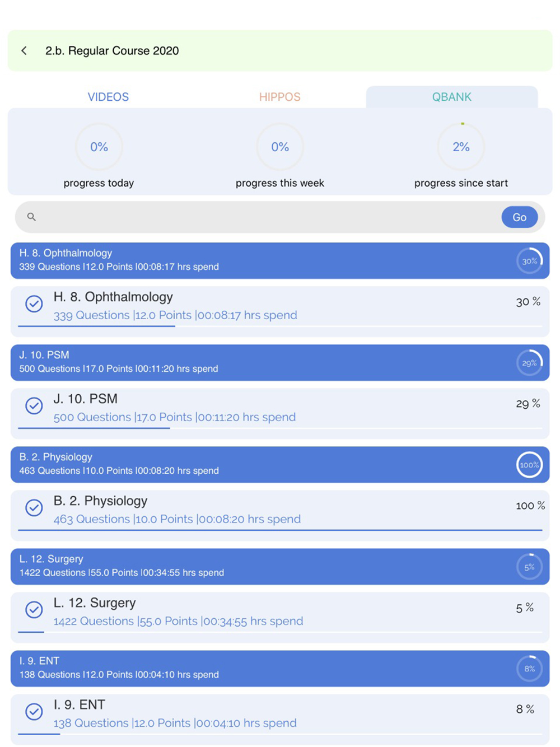The image size is (560, 747).
Task: Open the 29% progress ring on PSM header
Action: point(529,363)
